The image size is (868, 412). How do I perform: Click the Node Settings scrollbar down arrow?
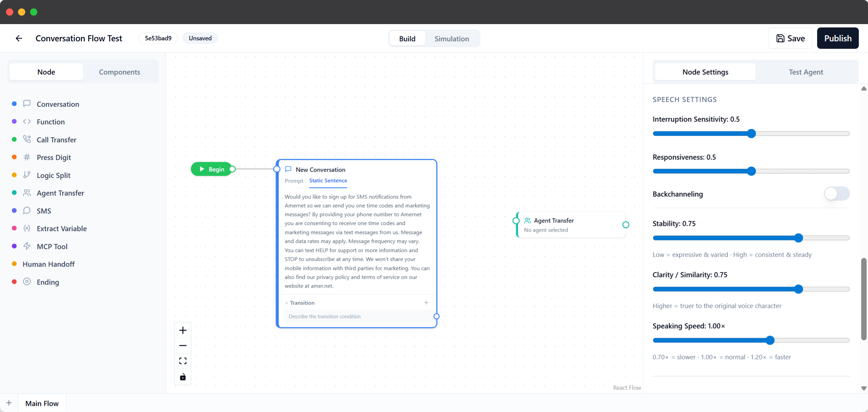pos(864,388)
